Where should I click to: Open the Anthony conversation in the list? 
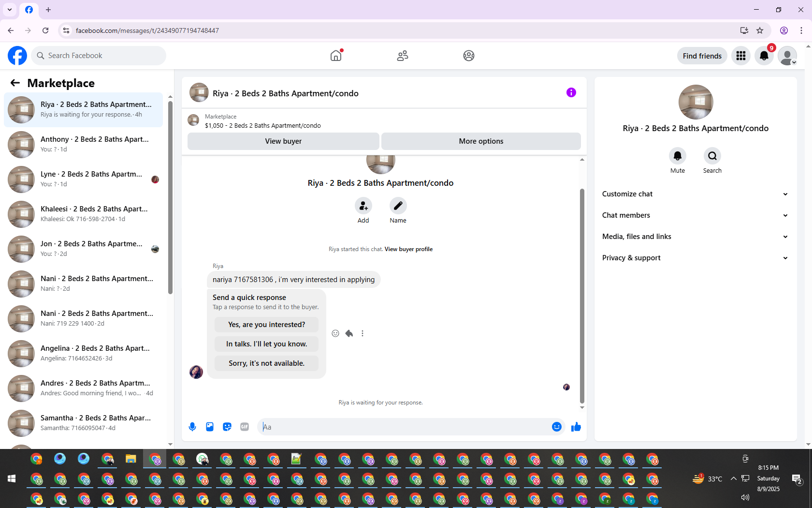(x=84, y=144)
